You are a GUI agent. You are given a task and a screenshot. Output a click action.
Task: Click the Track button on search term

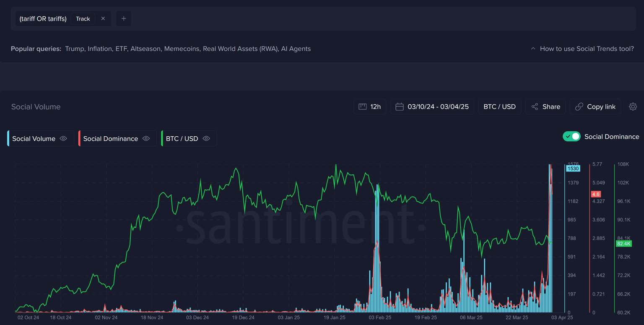tap(83, 18)
